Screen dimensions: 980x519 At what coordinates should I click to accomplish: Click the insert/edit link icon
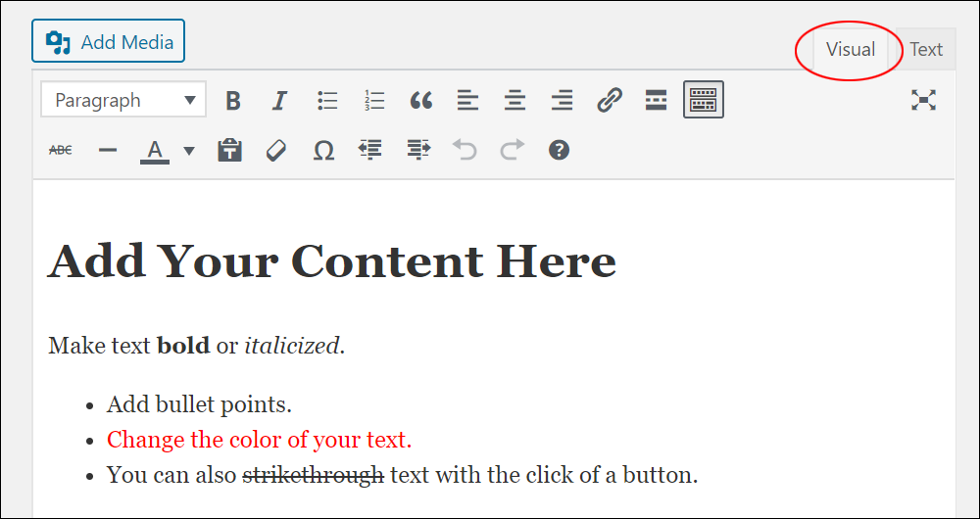[x=610, y=100]
